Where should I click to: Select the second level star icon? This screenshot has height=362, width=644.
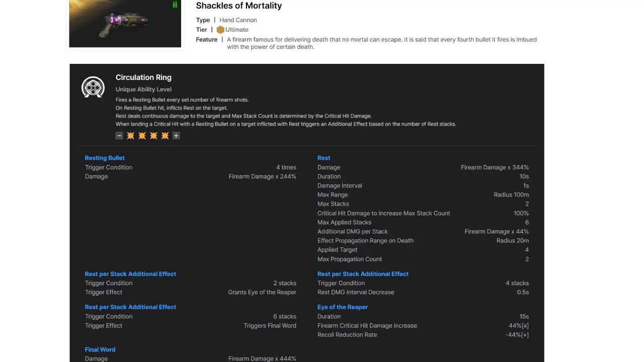coord(142,136)
